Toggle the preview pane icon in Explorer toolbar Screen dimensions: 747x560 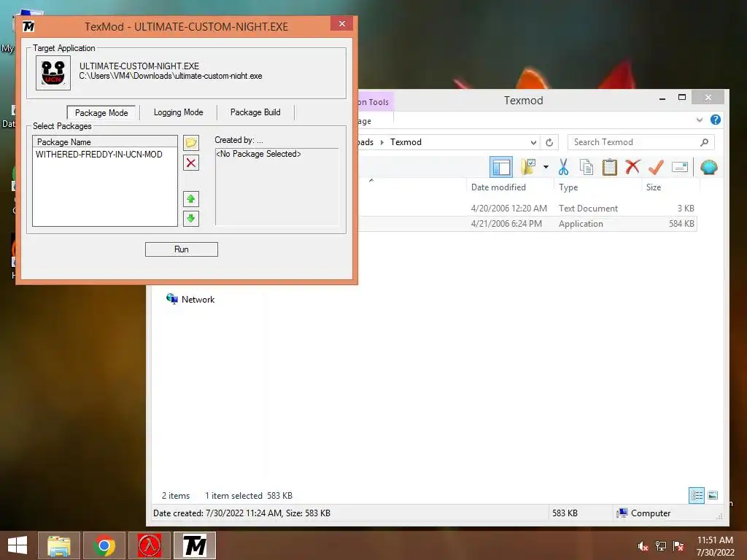(501, 167)
